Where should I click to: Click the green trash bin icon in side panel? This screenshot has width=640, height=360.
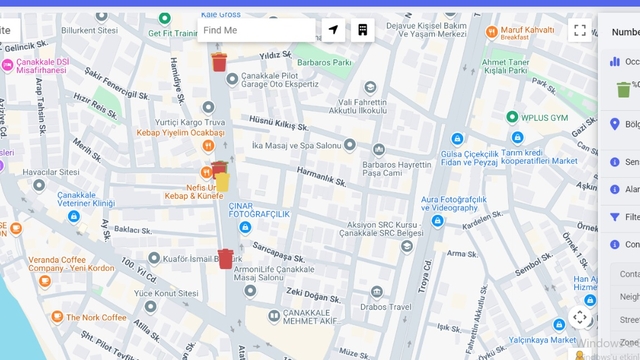[623, 90]
